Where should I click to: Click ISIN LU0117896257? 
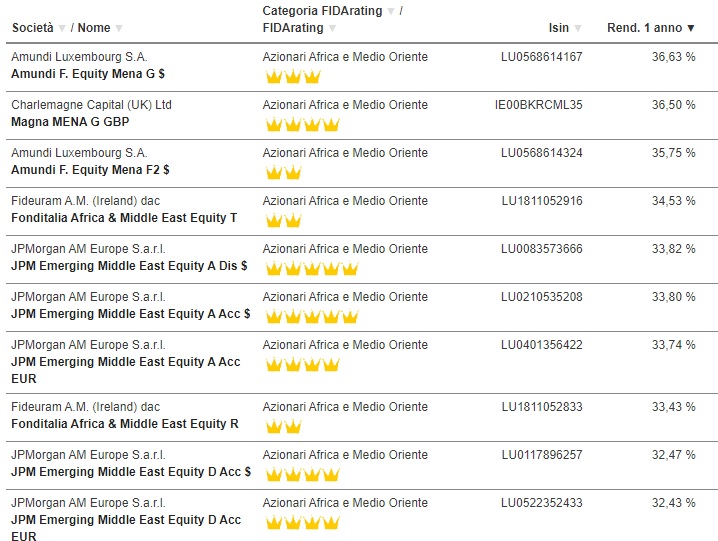pyautogui.click(x=542, y=455)
